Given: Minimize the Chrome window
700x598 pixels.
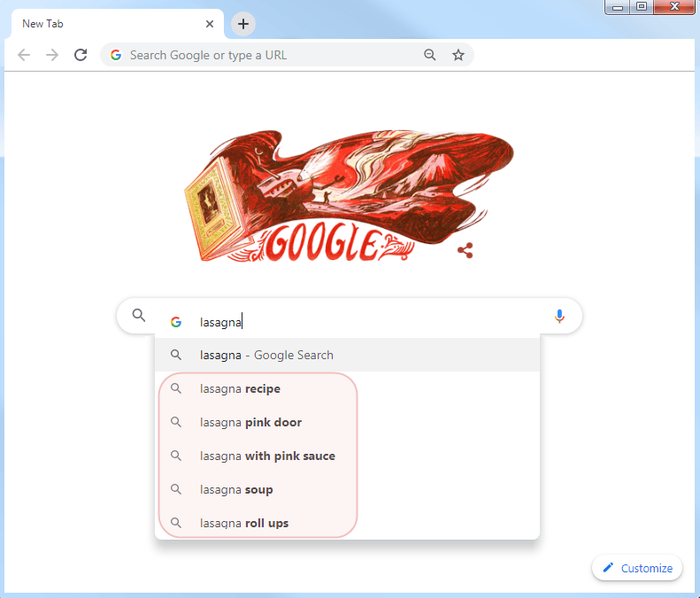Looking at the screenshot, I should [x=618, y=7].
